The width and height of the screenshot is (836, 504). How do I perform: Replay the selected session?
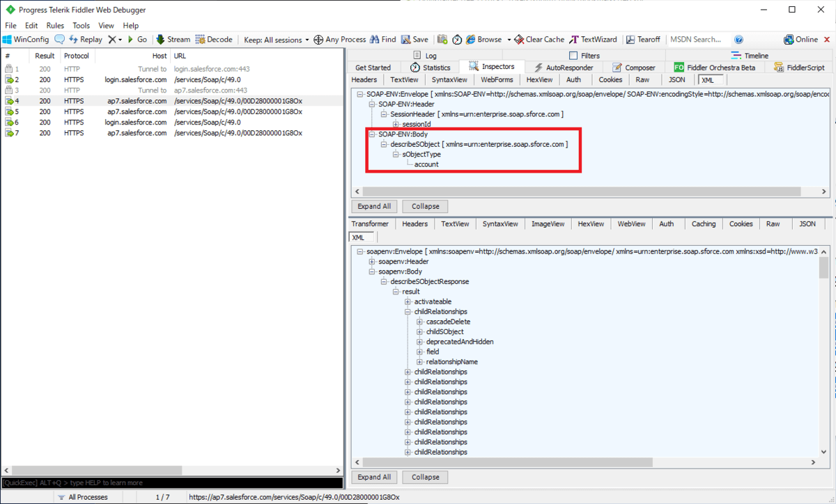(x=86, y=40)
